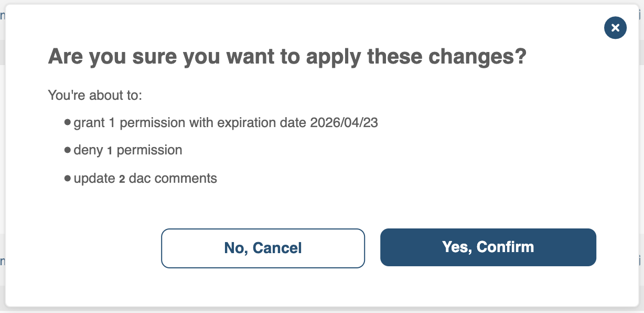Click the bullet before deny permission
Screen dimensions: 644x313
67,150
